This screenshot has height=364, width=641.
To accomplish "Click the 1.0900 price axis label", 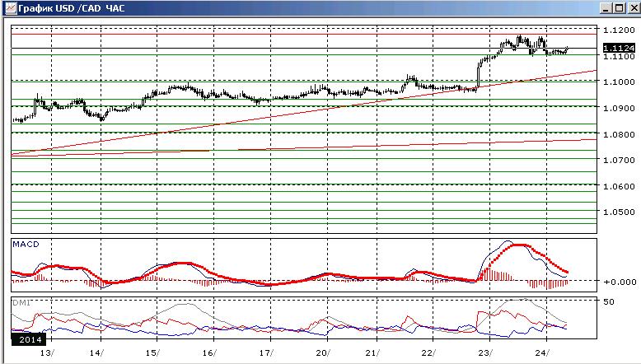I will point(619,108).
